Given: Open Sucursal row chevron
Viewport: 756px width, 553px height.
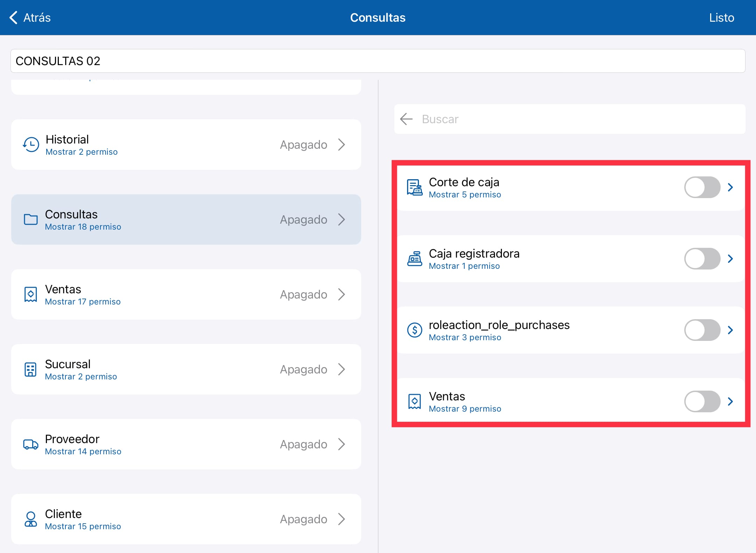Looking at the screenshot, I should click(x=342, y=369).
